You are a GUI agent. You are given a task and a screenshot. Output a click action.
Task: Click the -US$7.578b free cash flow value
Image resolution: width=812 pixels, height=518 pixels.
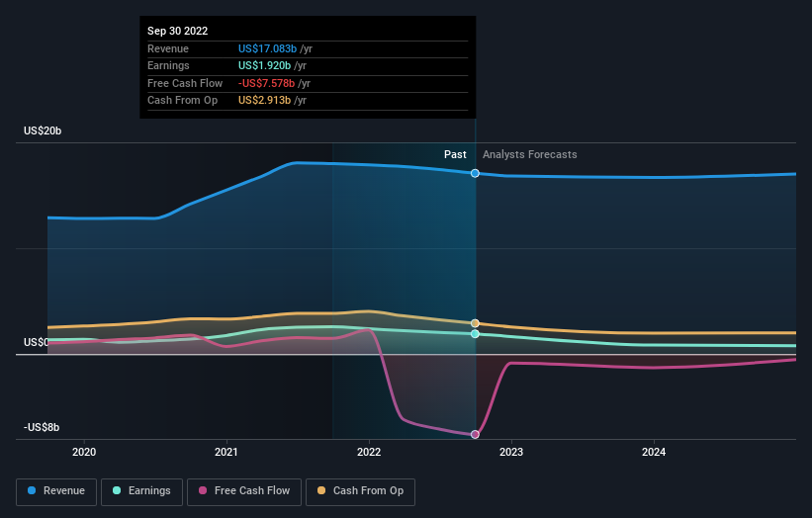point(266,83)
